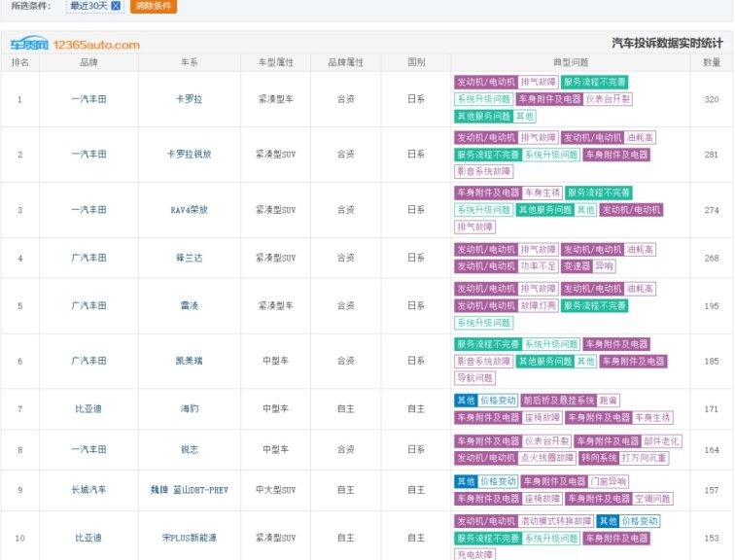This screenshot has width=735, height=560.
Task: Click the 车系 column header
Action: [x=190, y=62]
